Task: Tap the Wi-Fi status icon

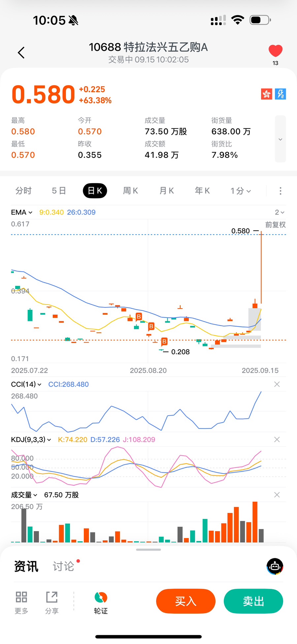Action: pos(238,20)
